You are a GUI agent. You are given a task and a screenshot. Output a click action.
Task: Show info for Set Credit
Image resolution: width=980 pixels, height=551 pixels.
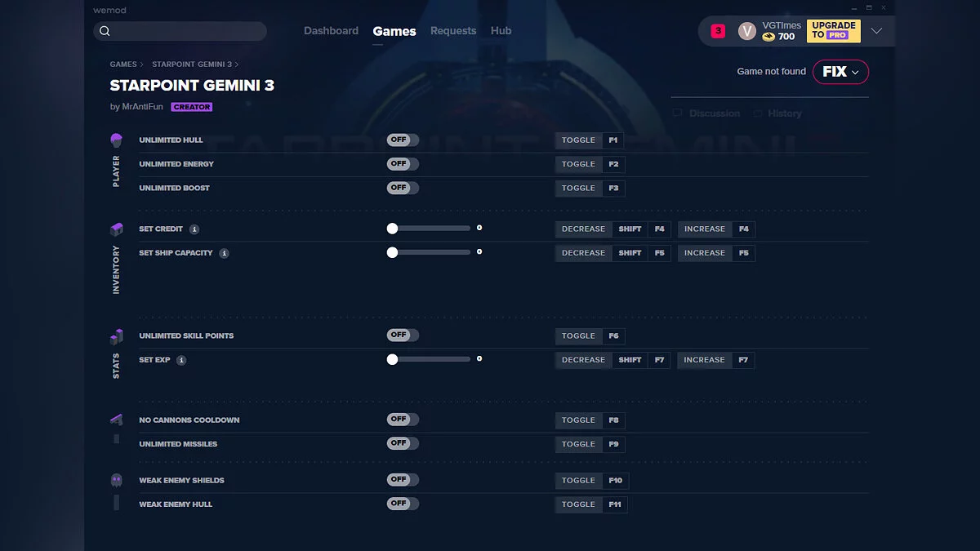point(194,229)
